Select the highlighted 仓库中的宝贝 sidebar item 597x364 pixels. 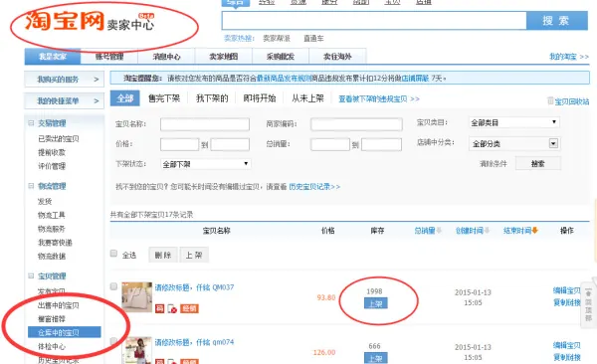65,332
